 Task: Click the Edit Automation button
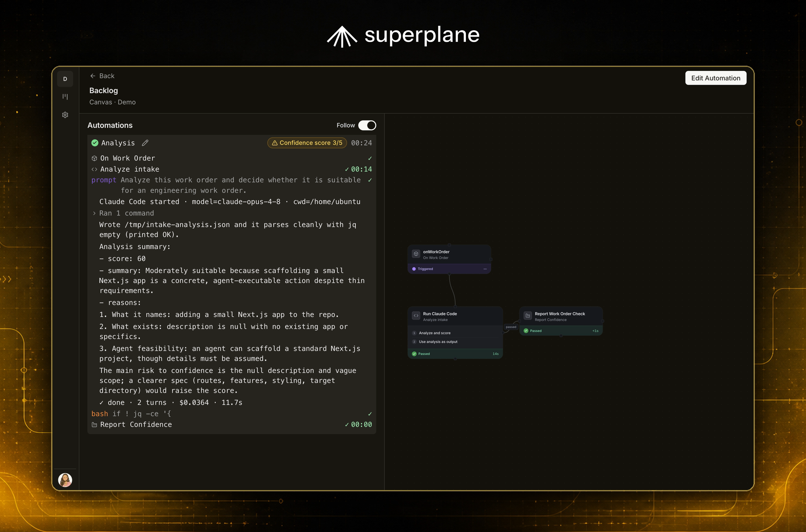pos(716,78)
